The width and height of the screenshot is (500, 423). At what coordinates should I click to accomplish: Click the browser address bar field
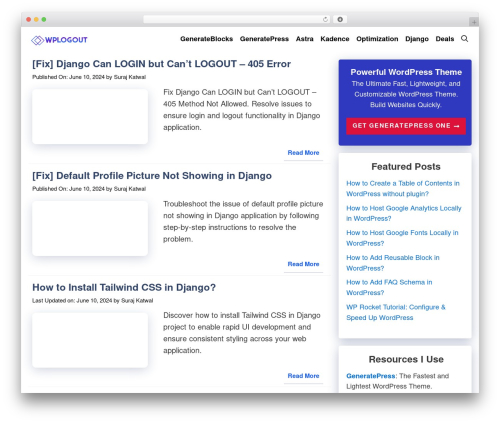[x=236, y=19]
